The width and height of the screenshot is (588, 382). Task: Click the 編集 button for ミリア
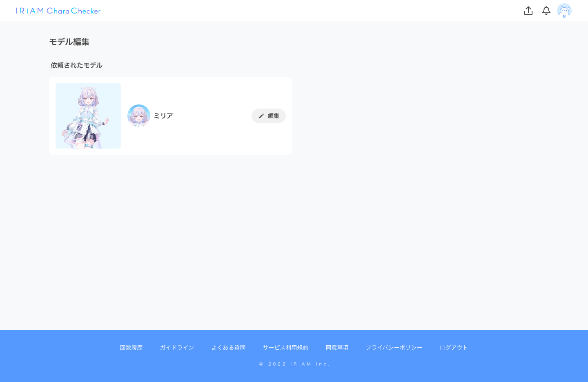[269, 116]
